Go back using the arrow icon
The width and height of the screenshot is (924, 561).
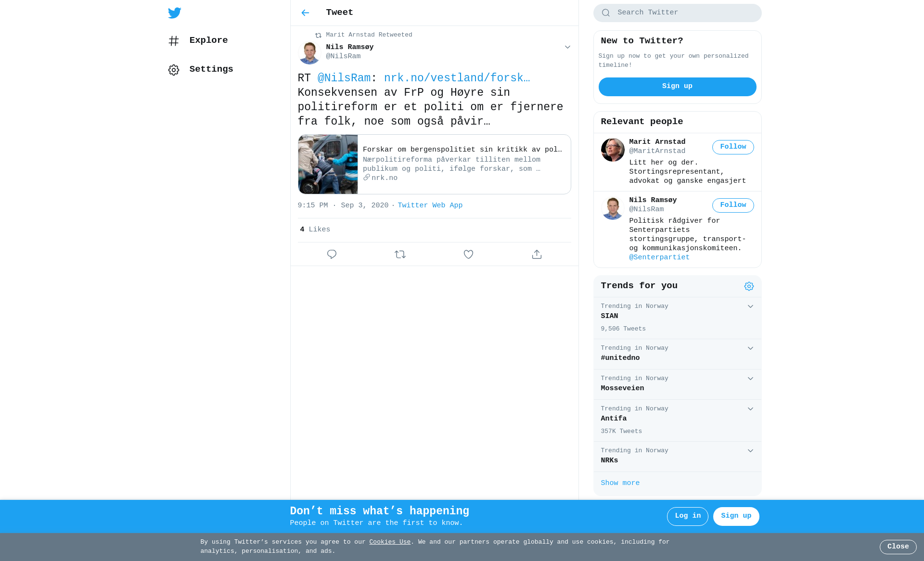click(305, 13)
